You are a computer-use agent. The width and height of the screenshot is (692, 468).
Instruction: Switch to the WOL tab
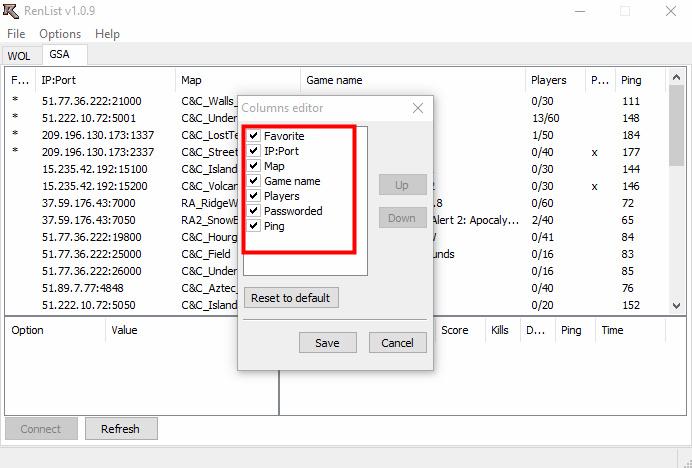[x=19, y=56]
